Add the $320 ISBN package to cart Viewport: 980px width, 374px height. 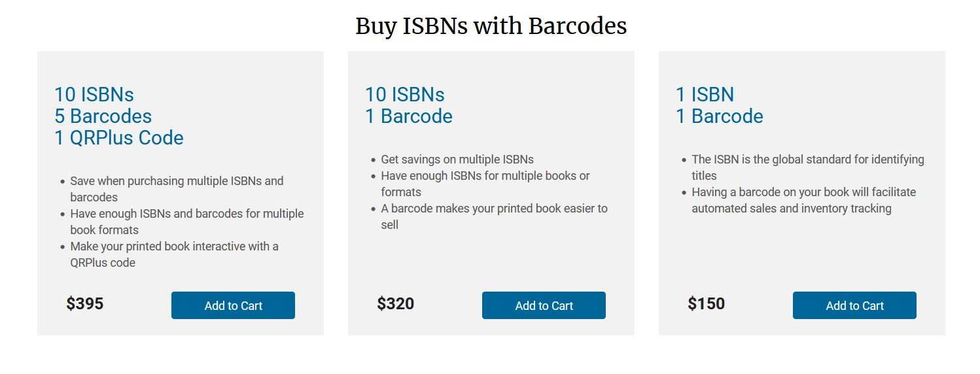[x=544, y=305]
